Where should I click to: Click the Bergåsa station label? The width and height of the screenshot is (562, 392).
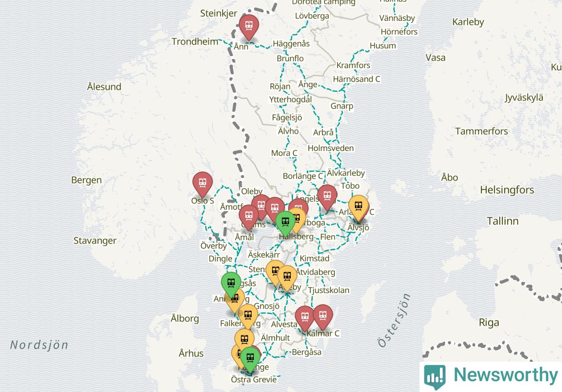pos(306,352)
